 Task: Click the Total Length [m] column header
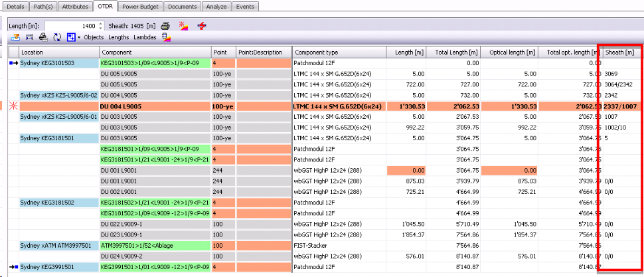(453, 52)
